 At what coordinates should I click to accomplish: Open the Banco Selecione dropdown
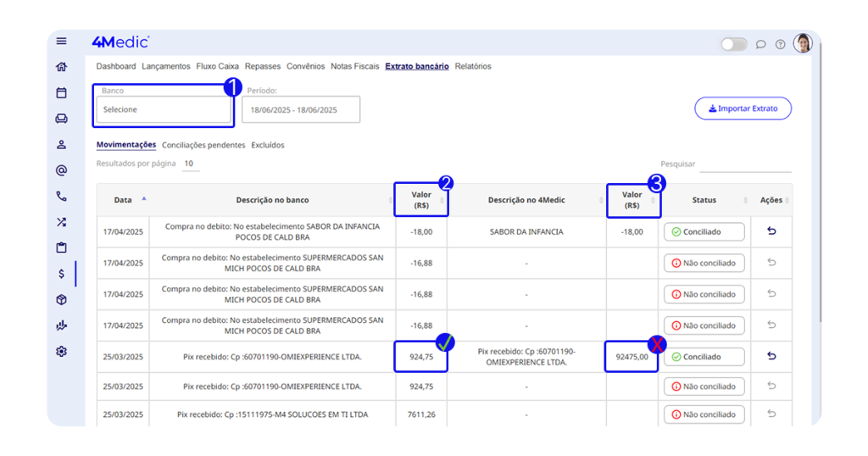pos(163,109)
